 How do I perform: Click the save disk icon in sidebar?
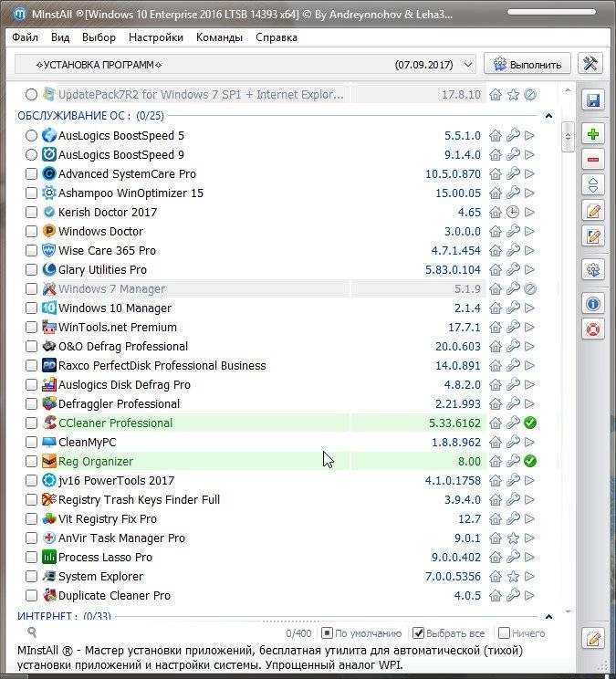point(592,100)
